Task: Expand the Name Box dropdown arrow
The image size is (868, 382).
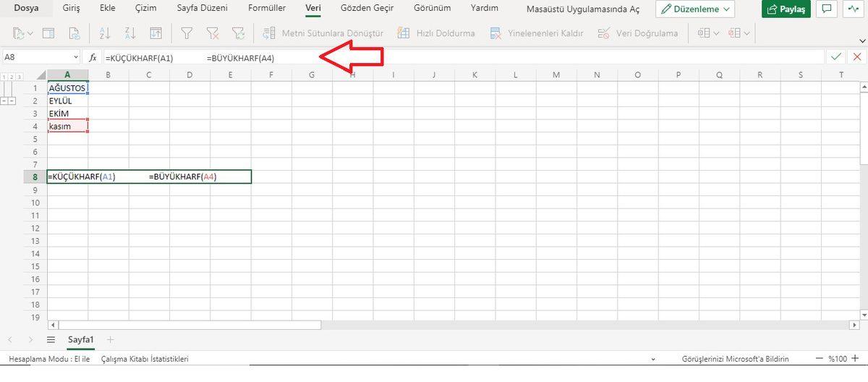Action: click(76, 56)
